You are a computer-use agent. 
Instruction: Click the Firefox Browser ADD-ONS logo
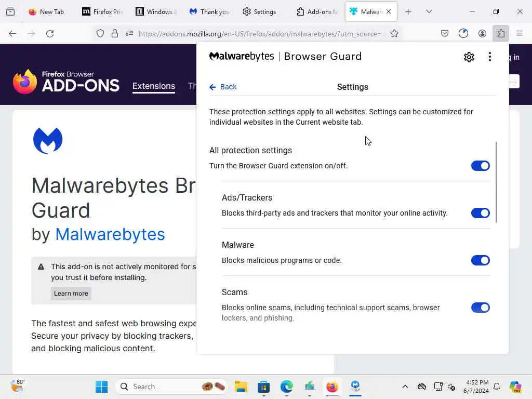coord(66,82)
